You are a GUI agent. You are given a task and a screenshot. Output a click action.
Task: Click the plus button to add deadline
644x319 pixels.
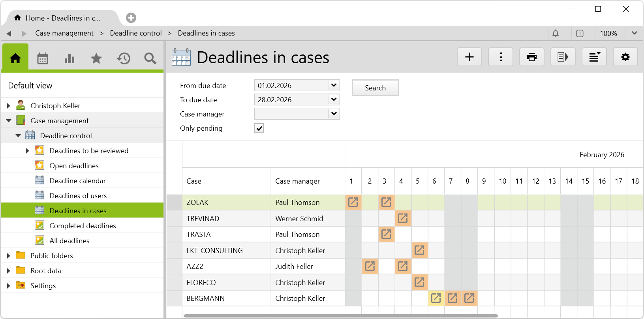469,57
